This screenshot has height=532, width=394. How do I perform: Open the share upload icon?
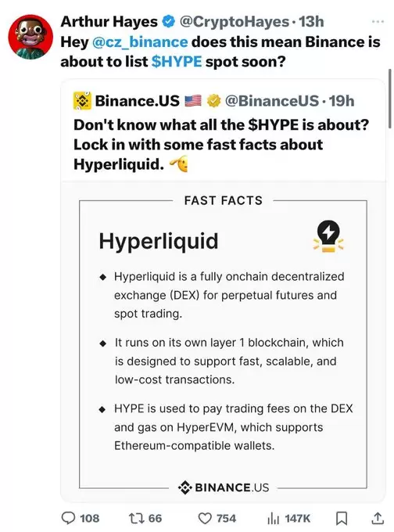coord(378,518)
